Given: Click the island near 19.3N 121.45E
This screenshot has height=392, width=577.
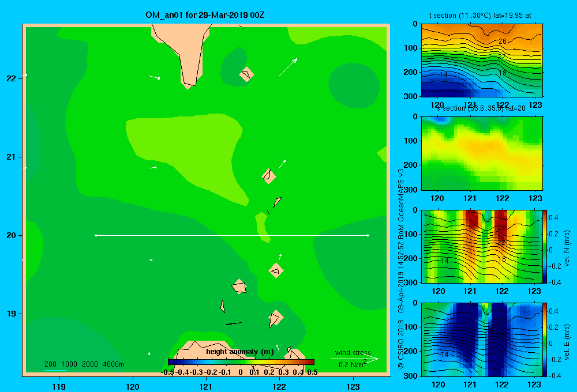Looking at the screenshot, I should 239,287.
